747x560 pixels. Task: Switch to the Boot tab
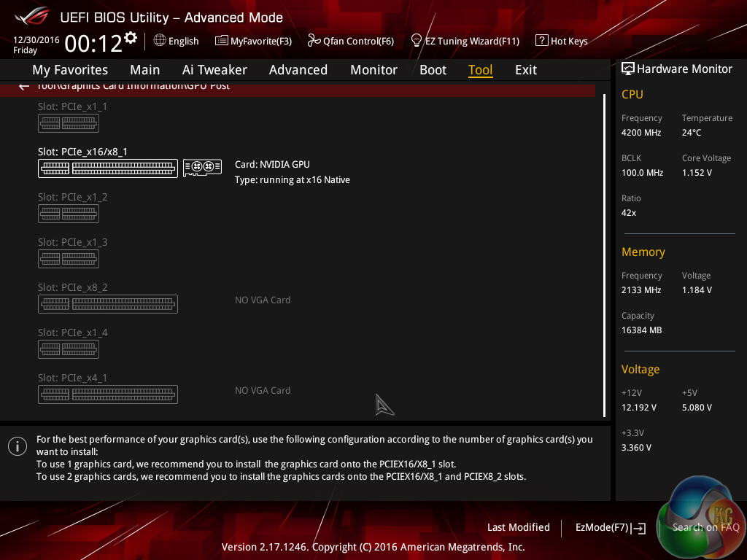[x=433, y=70]
